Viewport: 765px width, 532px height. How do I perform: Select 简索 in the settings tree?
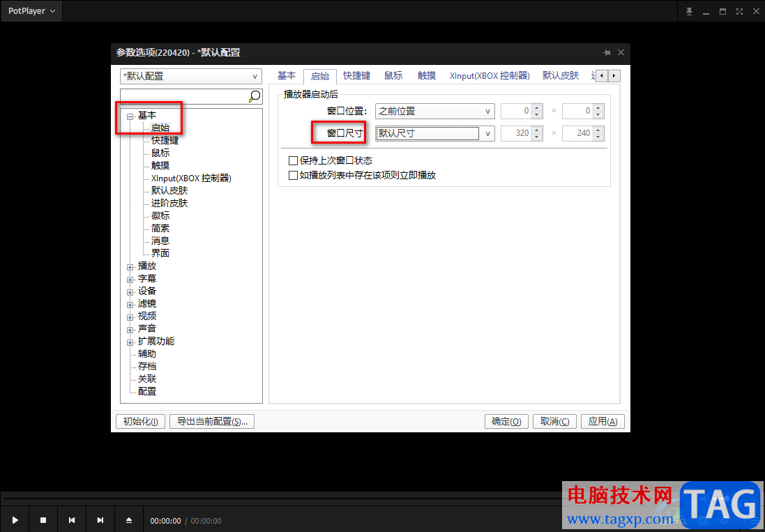click(160, 228)
